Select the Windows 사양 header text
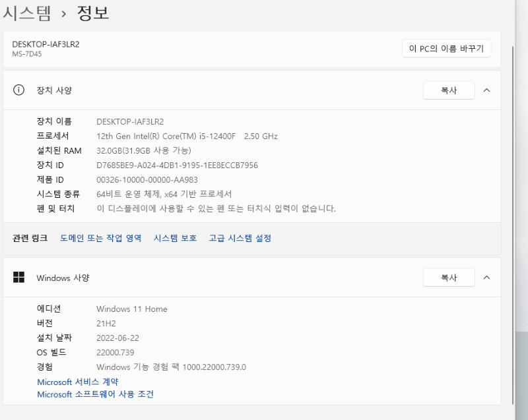528x420 pixels. pyautogui.click(x=63, y=278)
